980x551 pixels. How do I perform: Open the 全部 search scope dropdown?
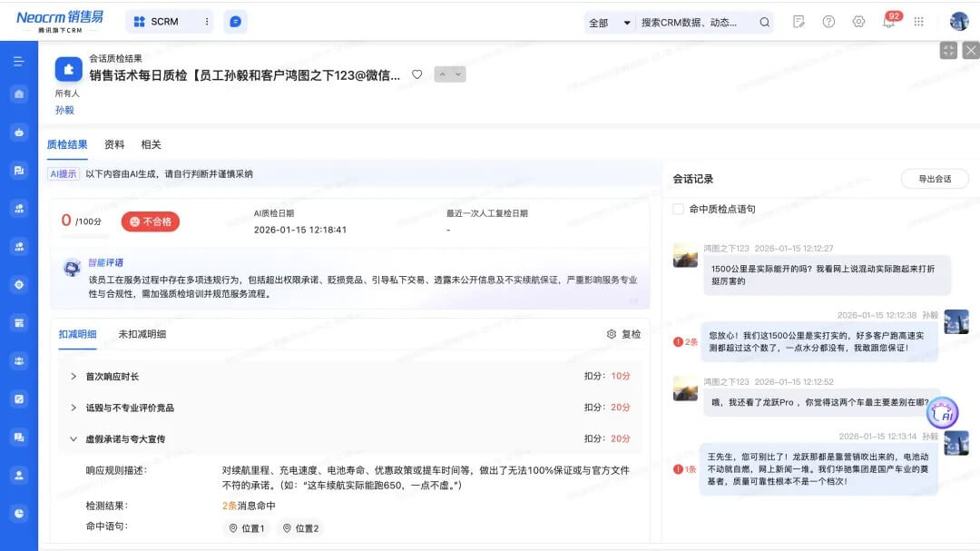pos(610,23)
